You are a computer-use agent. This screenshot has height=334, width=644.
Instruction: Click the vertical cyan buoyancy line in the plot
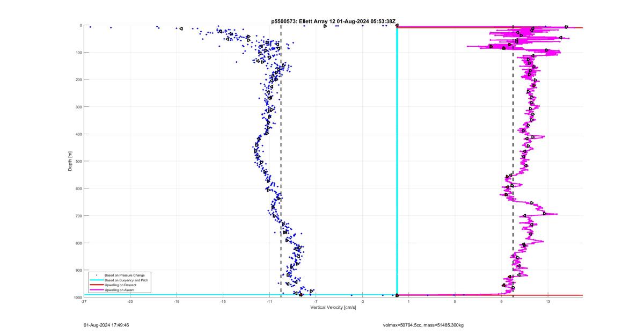pyautogui.click(x=397, y=161)
